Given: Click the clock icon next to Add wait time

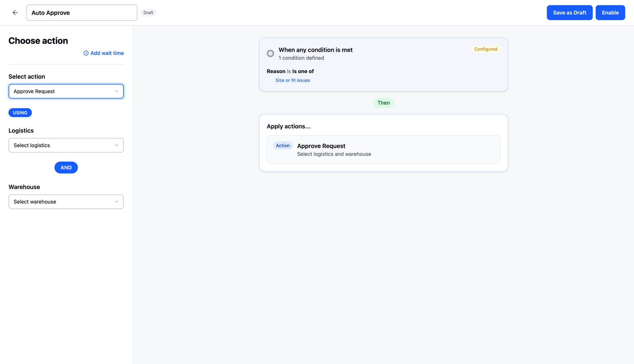Looking at the screenshot, I should click(x=86, y=53).
